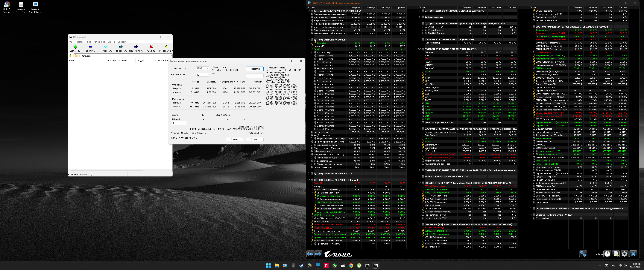The width and height of the screenshot is (644, 270).
Task: Open the dictionary size 32 MB dropdown
Action: pyautogui.click(x=202, y=68)
